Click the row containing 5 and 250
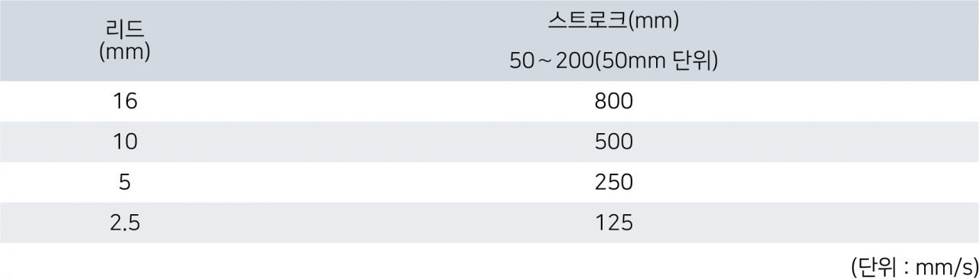 [x=490, y=182]
